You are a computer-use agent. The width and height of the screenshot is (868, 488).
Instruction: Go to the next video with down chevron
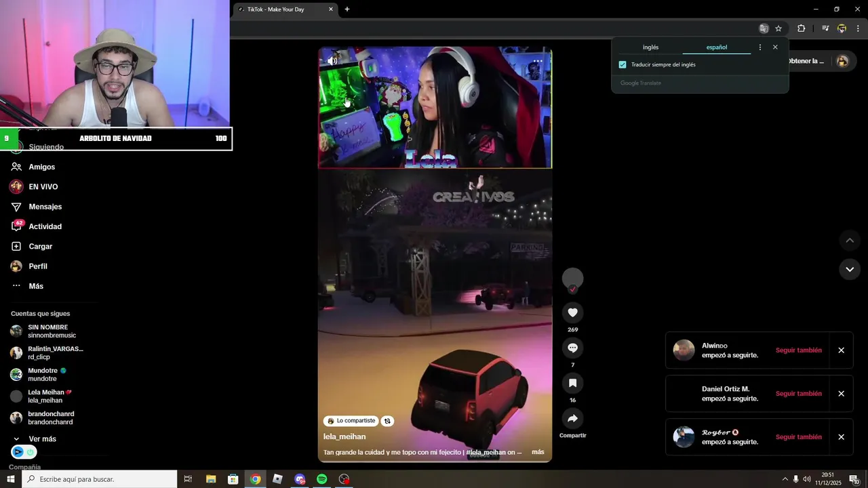[x=850, y=269]
